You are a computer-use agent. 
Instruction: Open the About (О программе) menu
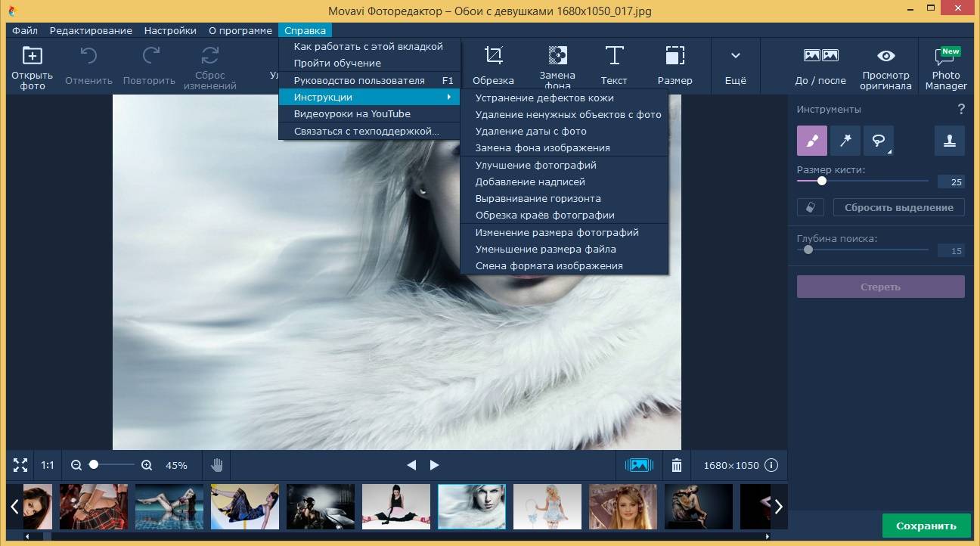240,30
